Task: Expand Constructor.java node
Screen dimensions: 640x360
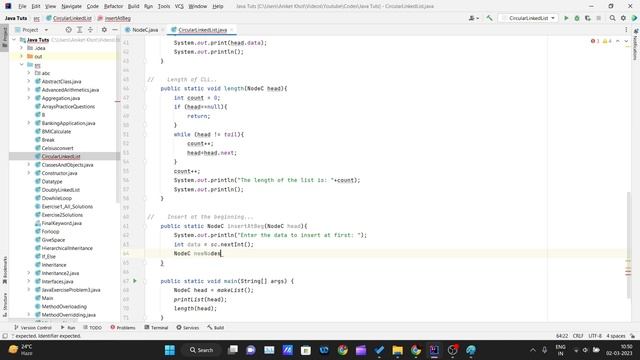Action: (29, 173)
